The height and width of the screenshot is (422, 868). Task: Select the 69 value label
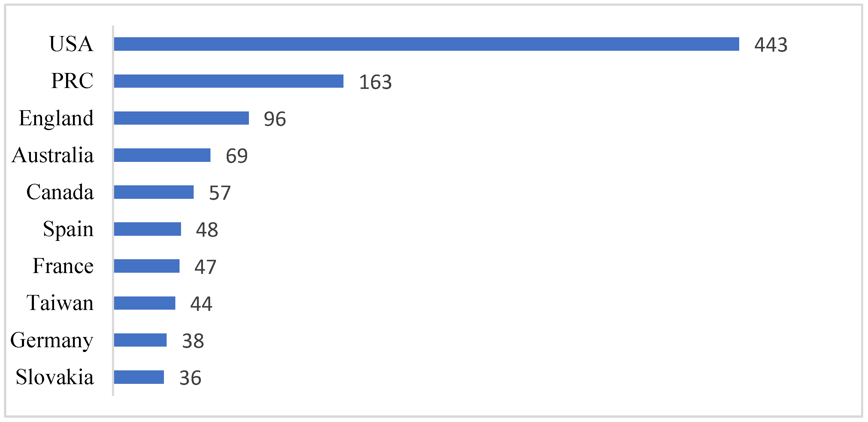click(x=237, y=156)
